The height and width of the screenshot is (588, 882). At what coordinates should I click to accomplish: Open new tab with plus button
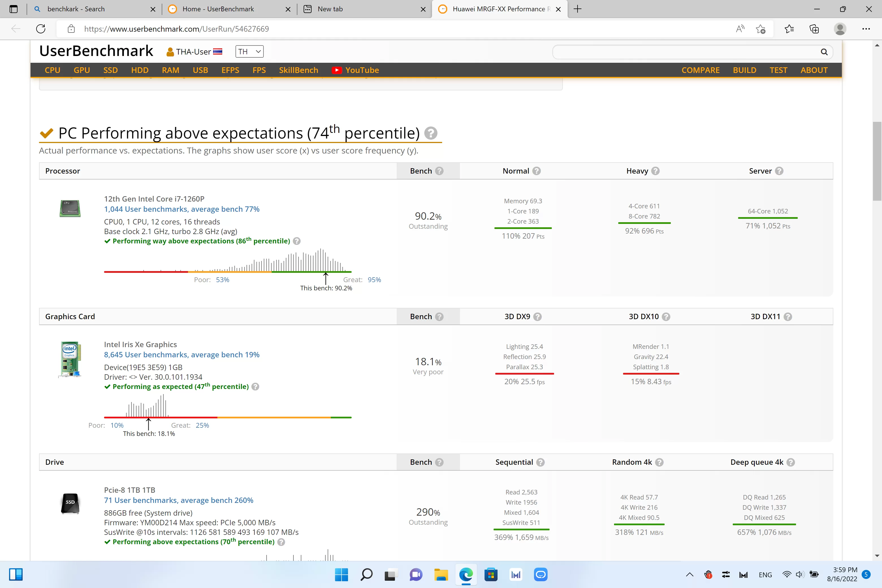pos(578,9)
